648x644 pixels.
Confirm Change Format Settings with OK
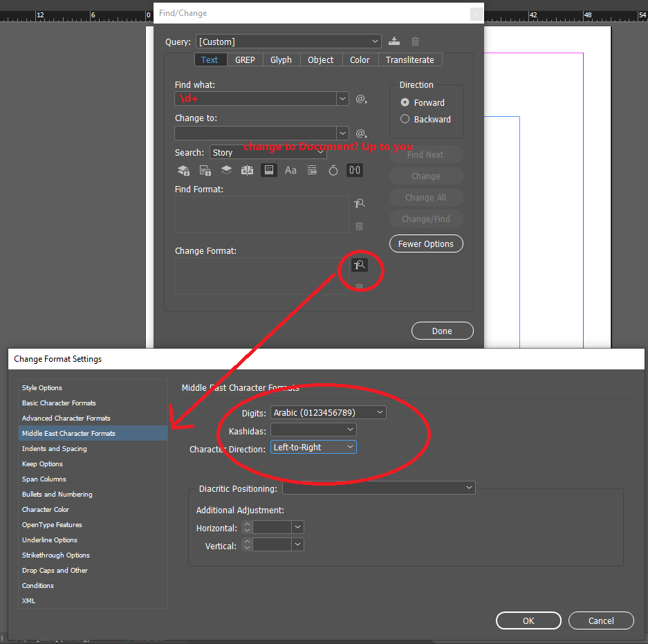point(528,621)
